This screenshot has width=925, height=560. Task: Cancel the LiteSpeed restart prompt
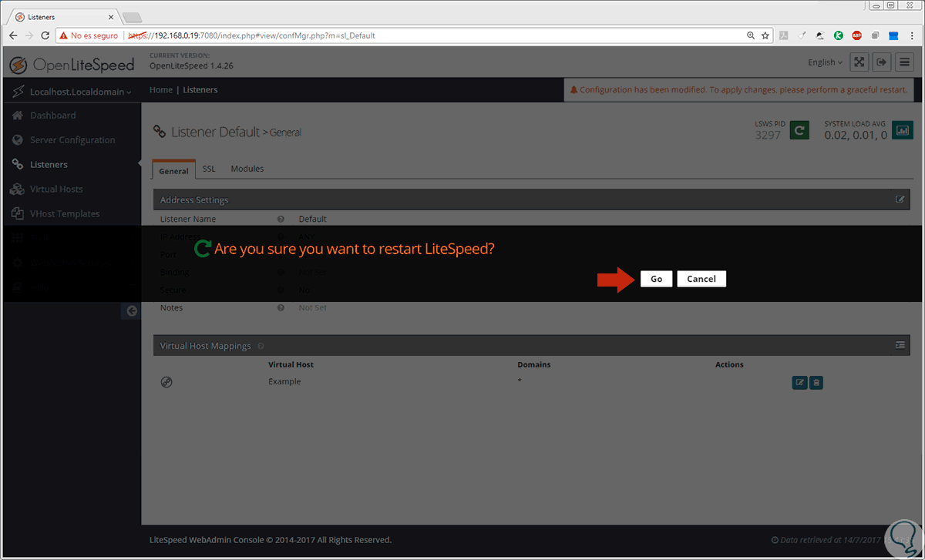point(701,279)
